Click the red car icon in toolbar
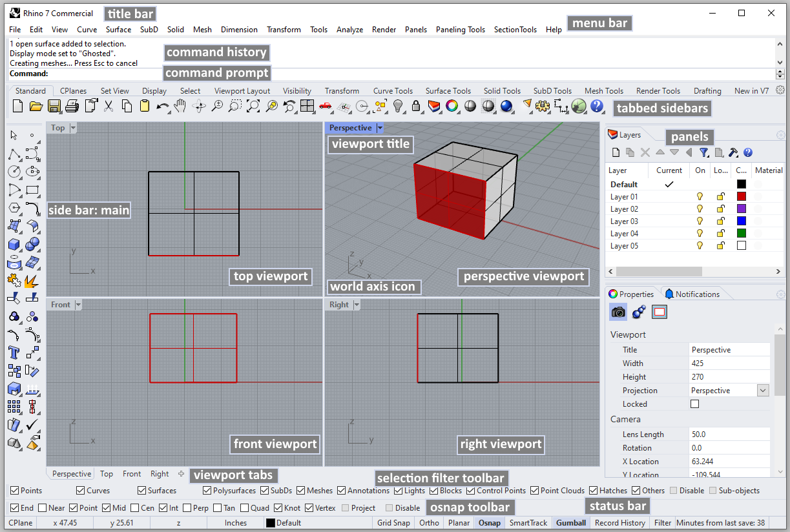The image size is (790, 532). [326, 106]
